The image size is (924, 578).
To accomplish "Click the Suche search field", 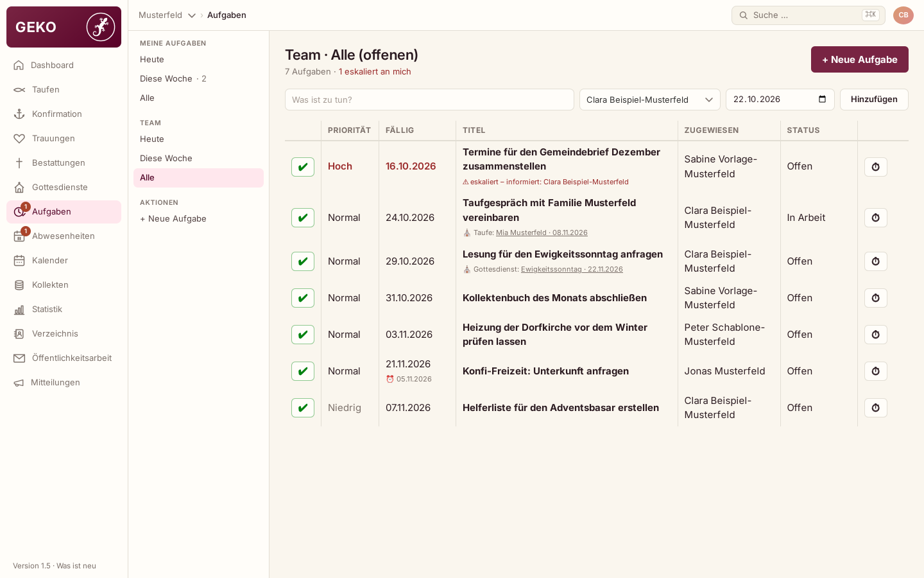I will tap(809, 15).
